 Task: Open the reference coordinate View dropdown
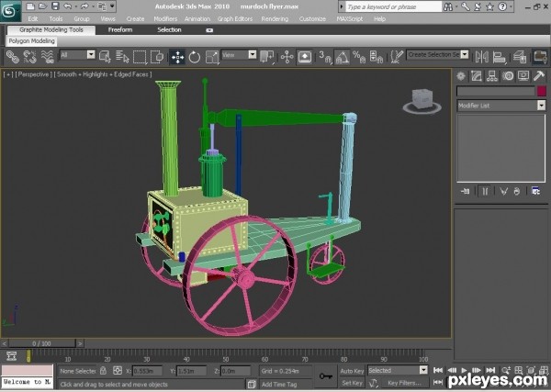point(253,54)
